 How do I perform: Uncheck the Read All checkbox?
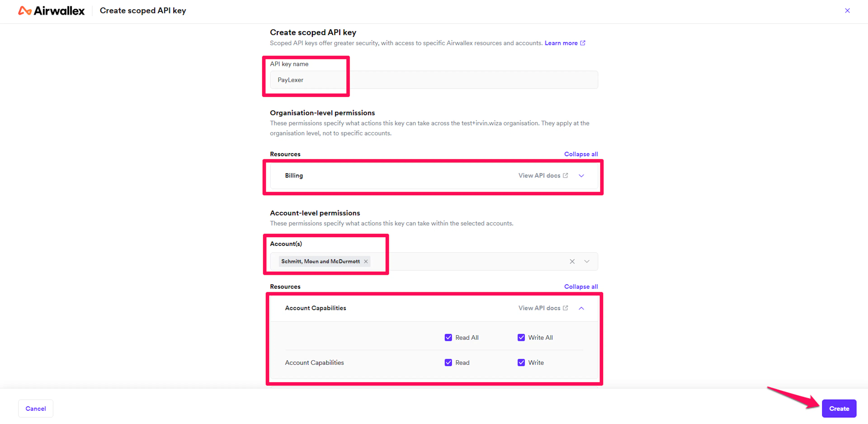pos(448,338)
